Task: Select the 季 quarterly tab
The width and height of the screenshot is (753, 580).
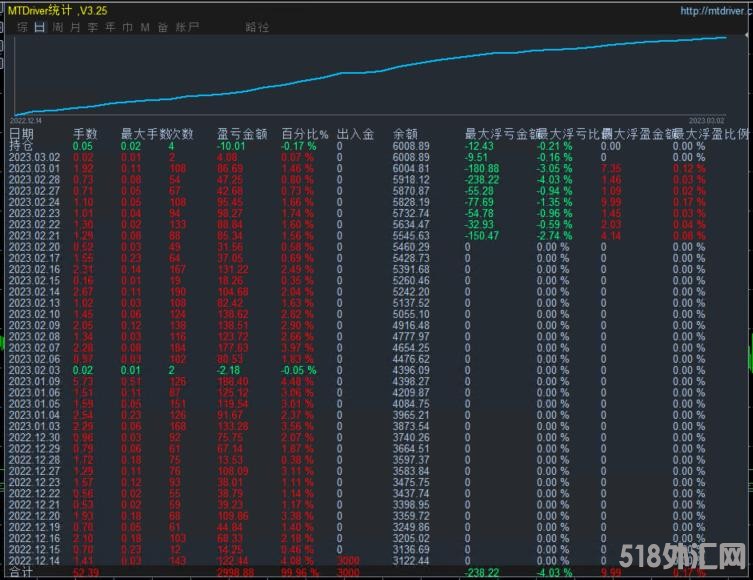Action: (93, 27)
